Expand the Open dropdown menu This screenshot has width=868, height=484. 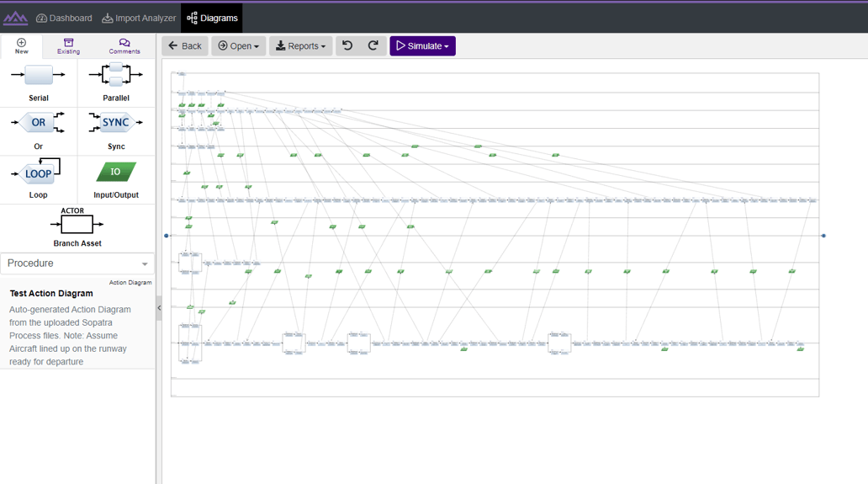coord(239,46)
